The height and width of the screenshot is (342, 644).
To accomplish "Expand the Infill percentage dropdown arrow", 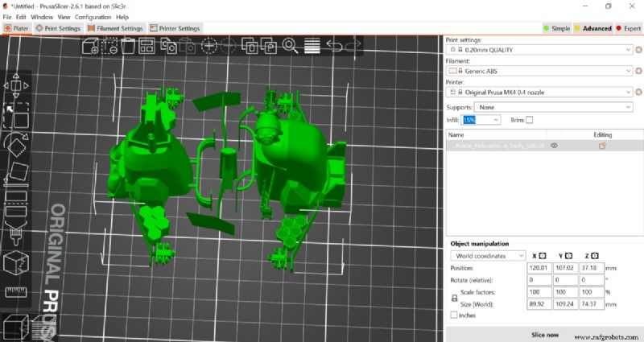I will point(496,120).
